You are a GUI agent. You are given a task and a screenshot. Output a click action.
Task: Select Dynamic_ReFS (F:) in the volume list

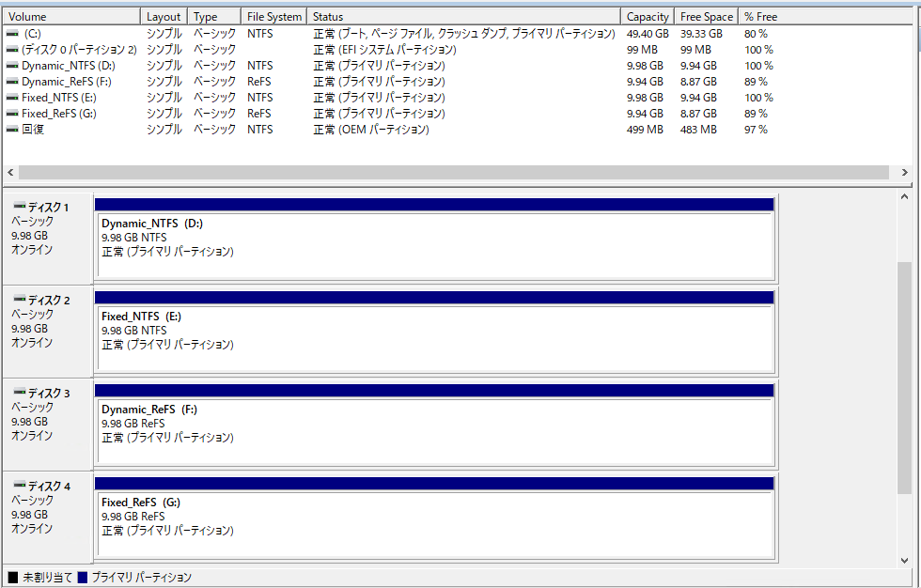(67, 82)
